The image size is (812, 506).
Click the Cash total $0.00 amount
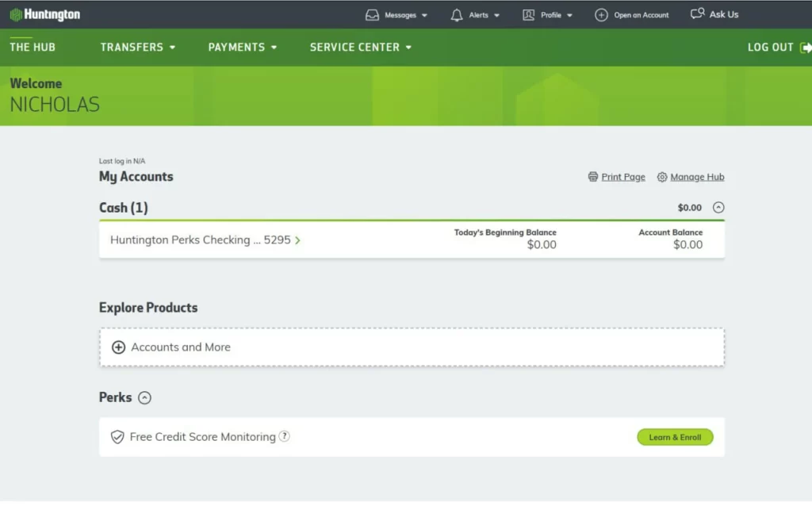[x=690, y=208]
